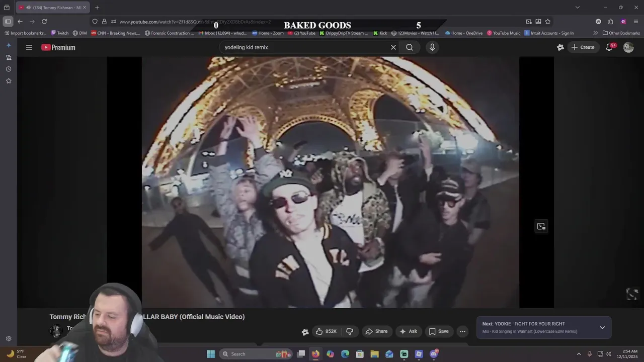
Task: Open the account avatar menu
Action: (x=628, y=47)
